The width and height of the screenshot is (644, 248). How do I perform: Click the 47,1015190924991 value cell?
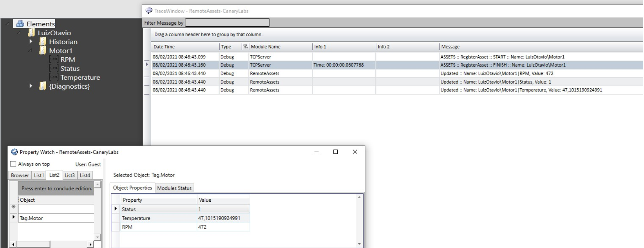[x=223, y=218]
